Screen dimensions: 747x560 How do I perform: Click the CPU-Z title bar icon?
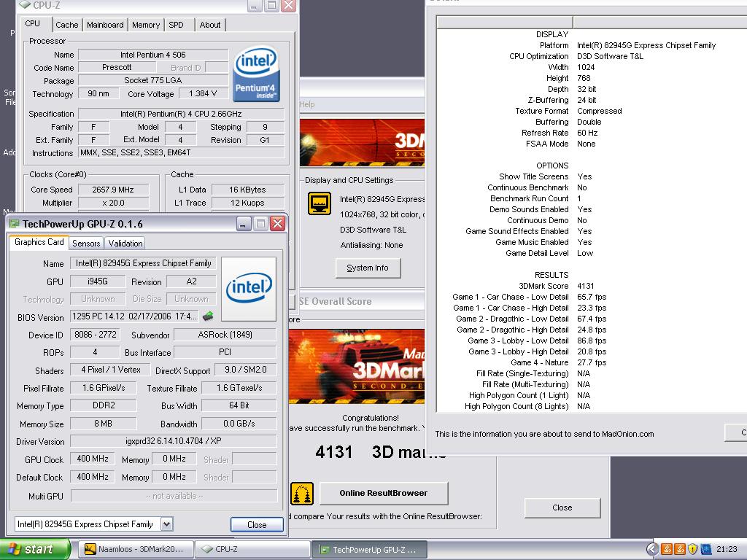(25, 5)
